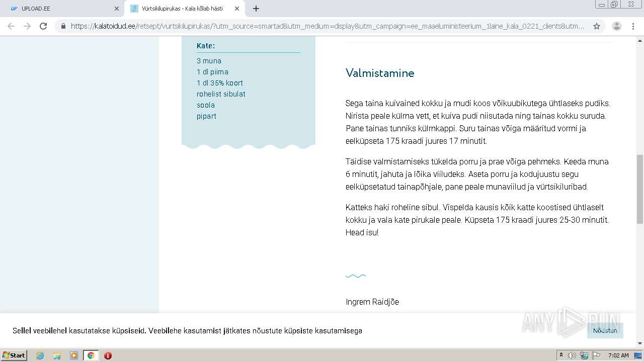Viewport: 644px width, 362px height.
Task: Click the paragraph starting 'Sega taina kuivained'
Action: tap(478, 122)
